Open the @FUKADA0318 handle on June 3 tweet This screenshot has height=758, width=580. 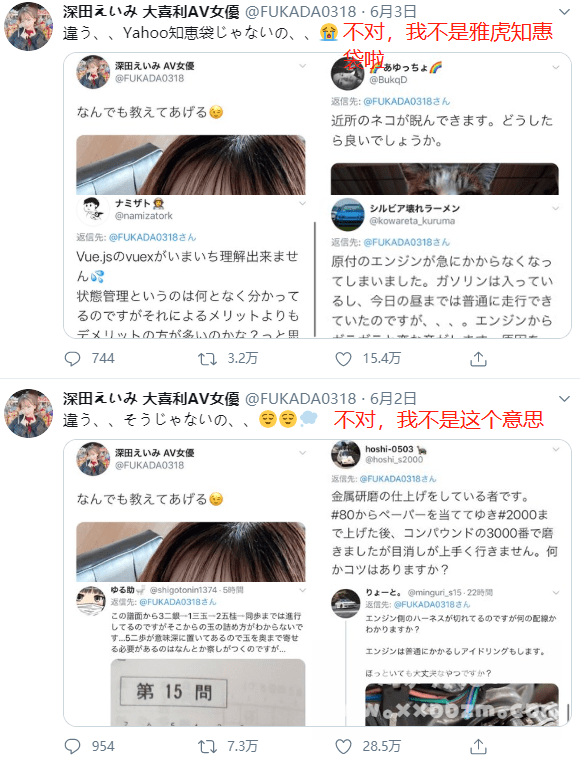[x=300, y=12]
